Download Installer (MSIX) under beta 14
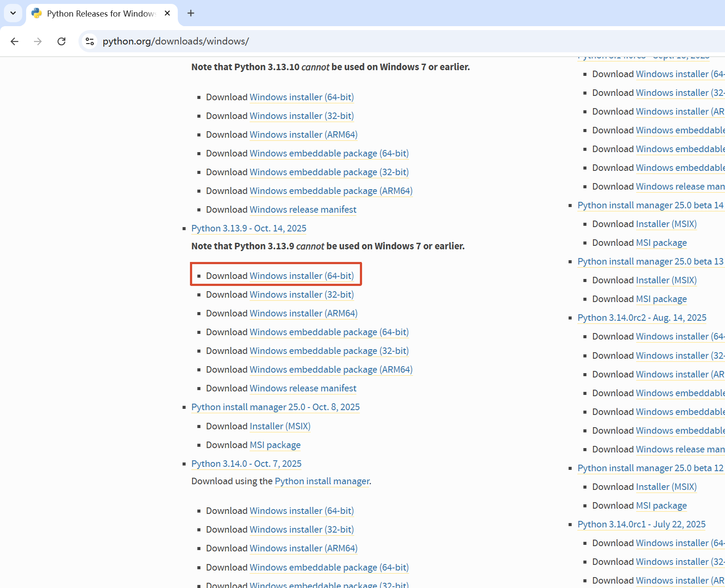 click(x=666, y=224)
